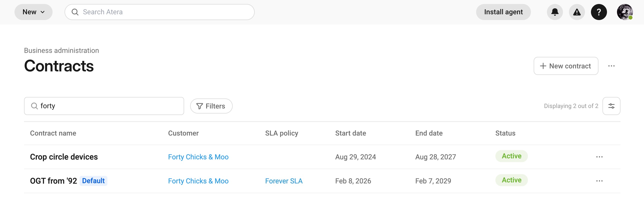Open the table column settings icon
This screenshot has width=644, height=224.
(611, 106)
